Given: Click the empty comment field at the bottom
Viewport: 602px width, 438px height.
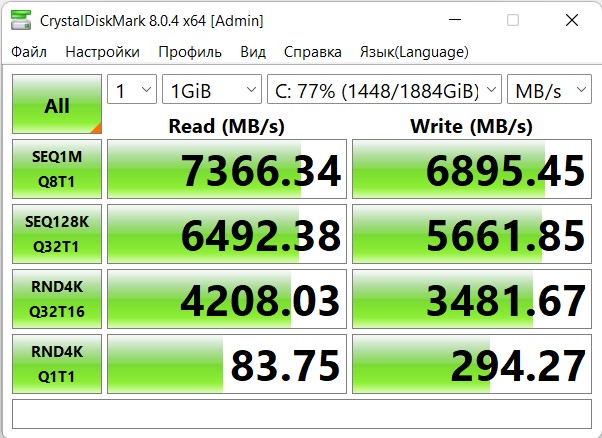Looking at the screenshot, I should tap(302, 414).
